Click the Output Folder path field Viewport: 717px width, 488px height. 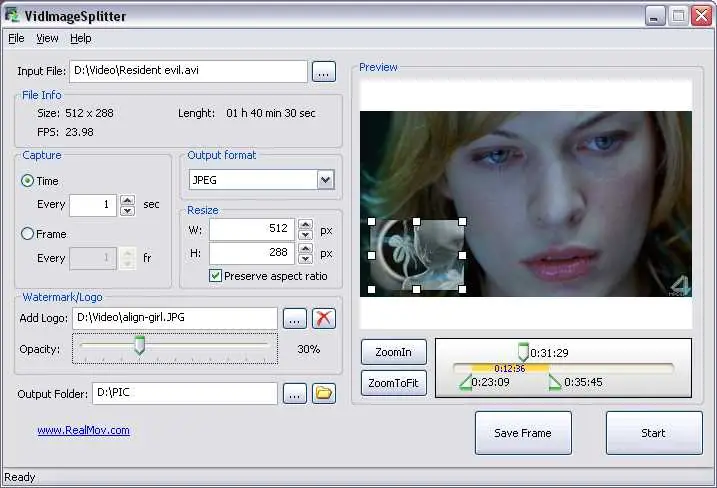[x=185, y=393]
